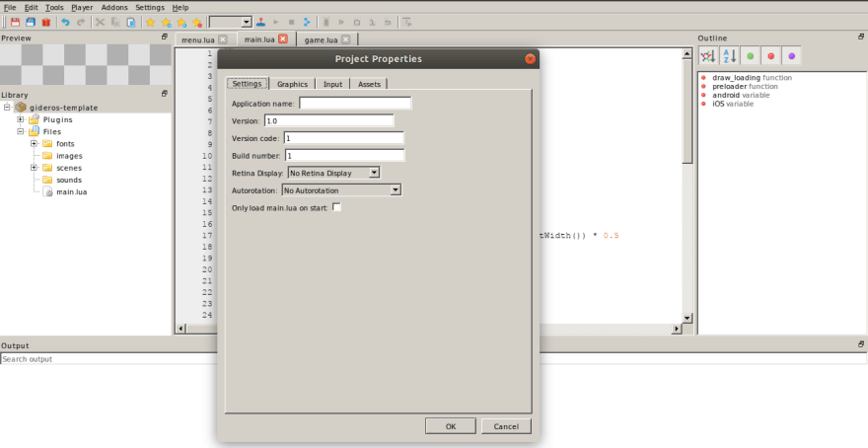The height and width of the screenshot is (448, 868).
Task: Launch the Gideros Player joystick icon
Action: [260, 22]
